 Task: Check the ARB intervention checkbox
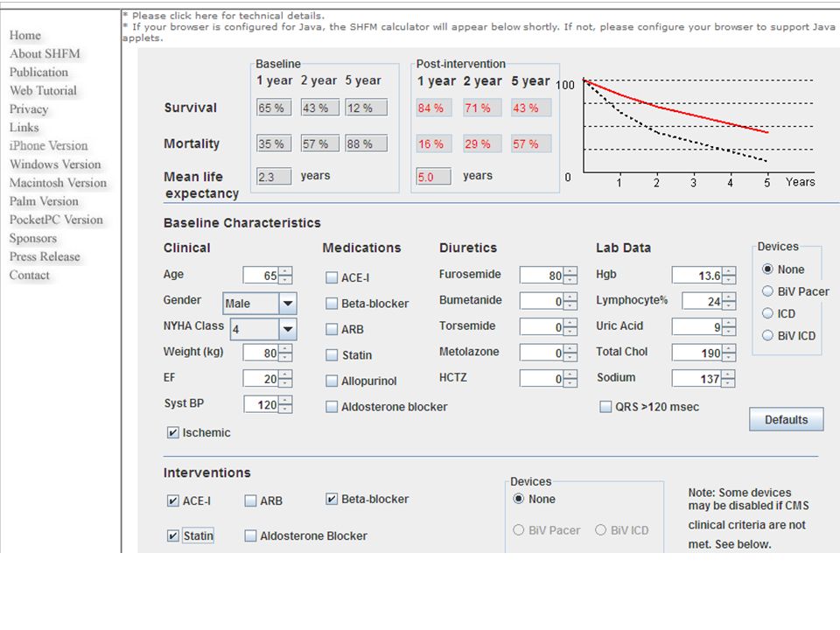(250, 500)
